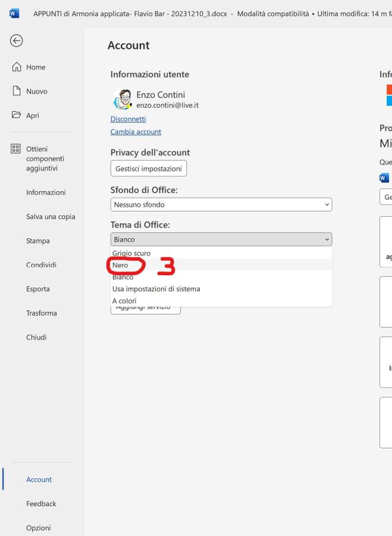The image size is (392, 536).
Task: Select Esporta in the sidebar
Action: (38, 289)
